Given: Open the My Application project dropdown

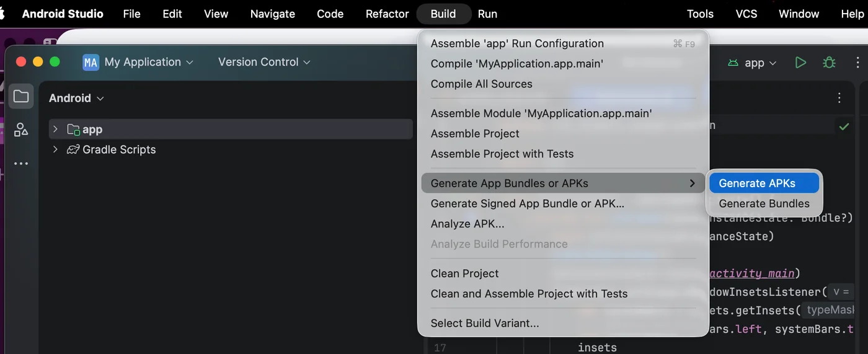Looking at the screenshot, I should click(149, 62).
